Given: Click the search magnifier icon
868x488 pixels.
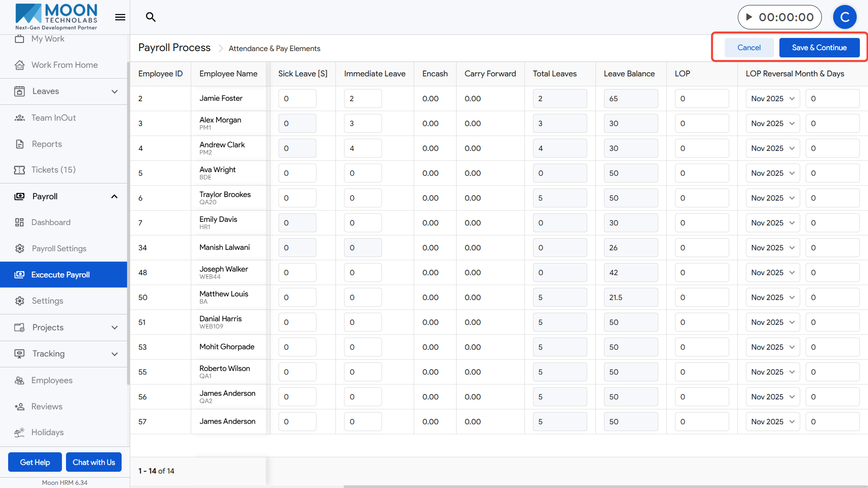Looking at the screenshot, I should pyautogui.click(x=151, y=17).
